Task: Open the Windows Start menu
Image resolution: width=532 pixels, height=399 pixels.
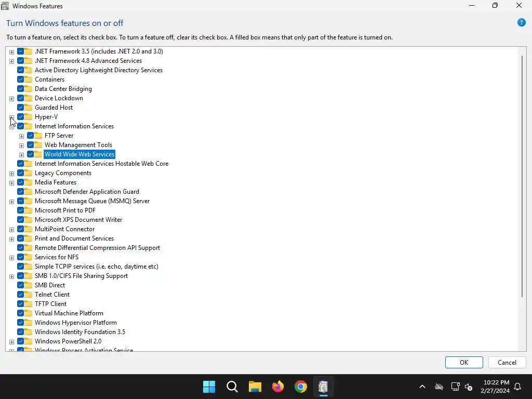Action: click(x=209, y=387)
